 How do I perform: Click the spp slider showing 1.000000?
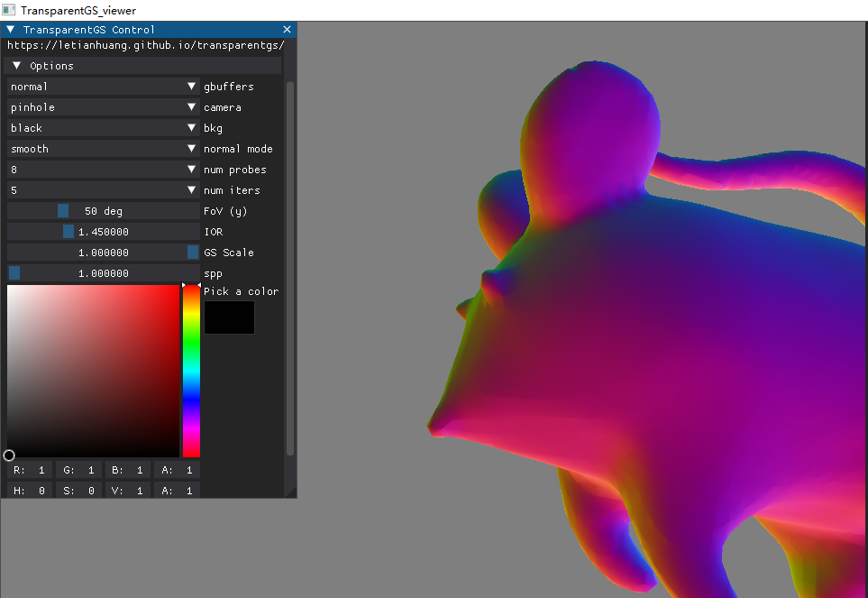[x=104, y=273]
